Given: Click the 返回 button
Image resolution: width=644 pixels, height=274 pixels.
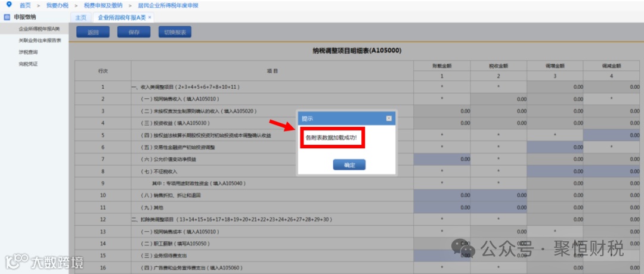Looking at the screenshot, I should point(93,32).
